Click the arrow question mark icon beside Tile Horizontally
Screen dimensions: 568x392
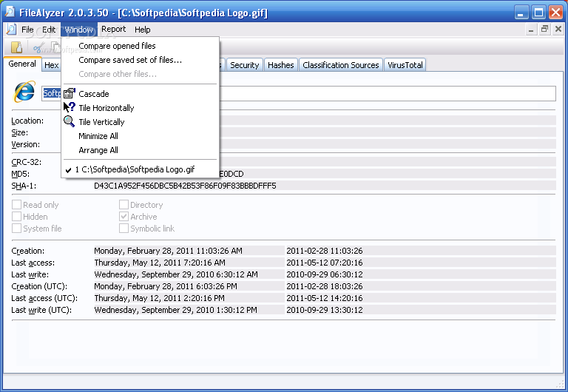70,107
